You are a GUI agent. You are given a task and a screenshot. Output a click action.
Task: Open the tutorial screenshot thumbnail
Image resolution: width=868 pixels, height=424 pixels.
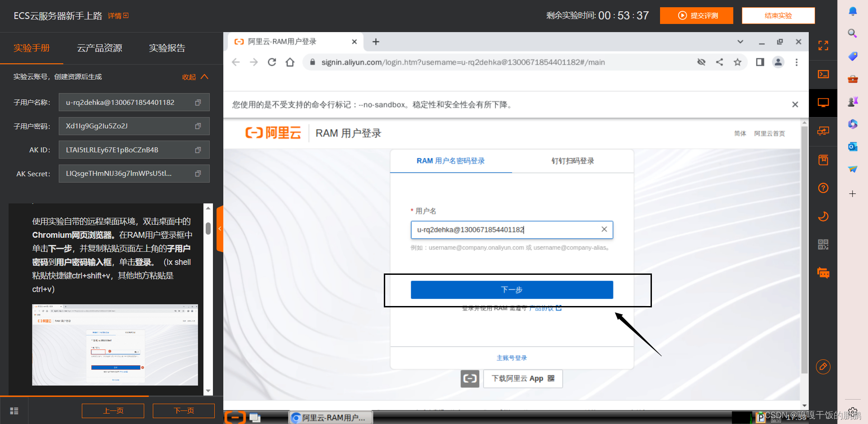(x=115, y=345)
